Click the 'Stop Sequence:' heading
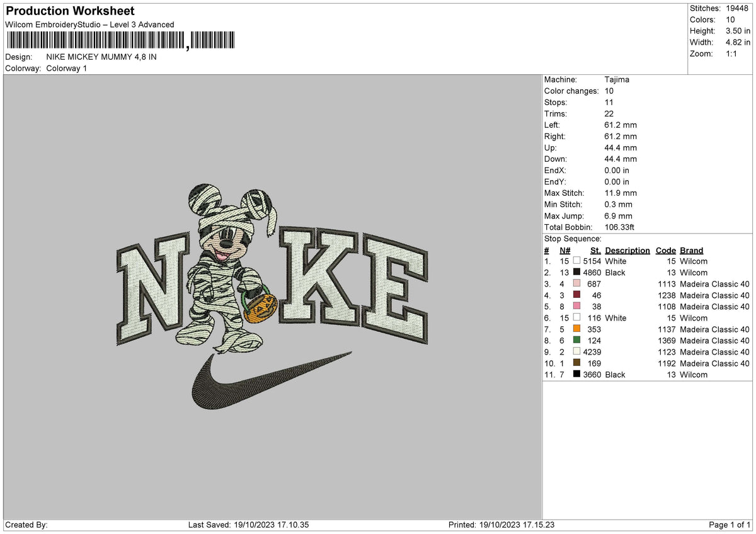The image size is (756, 534). (x=573, y=239)
